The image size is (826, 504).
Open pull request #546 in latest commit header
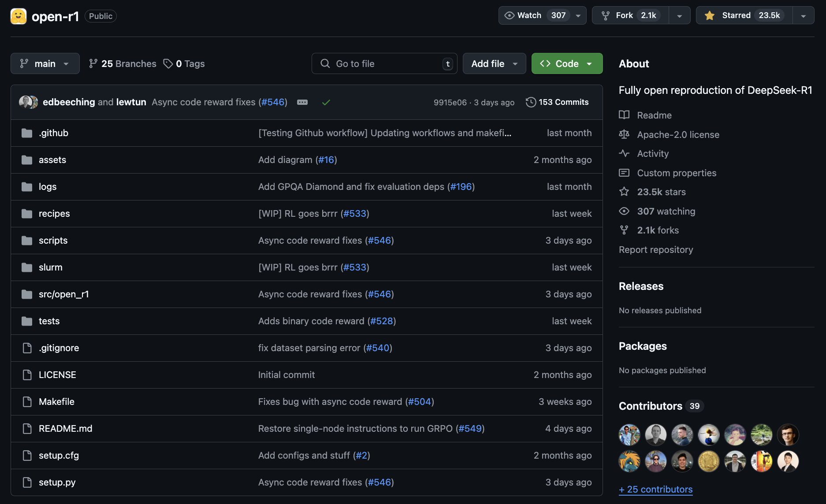point(273,102)
